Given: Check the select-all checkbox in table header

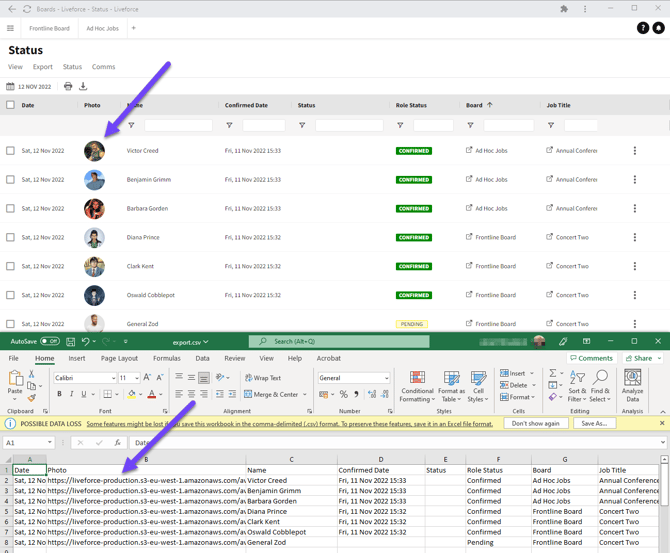Looking at the screenshot, I should 10,105.
